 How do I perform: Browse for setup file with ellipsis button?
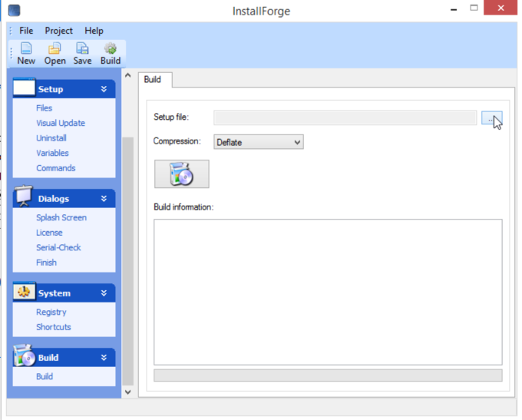point(492,118)
